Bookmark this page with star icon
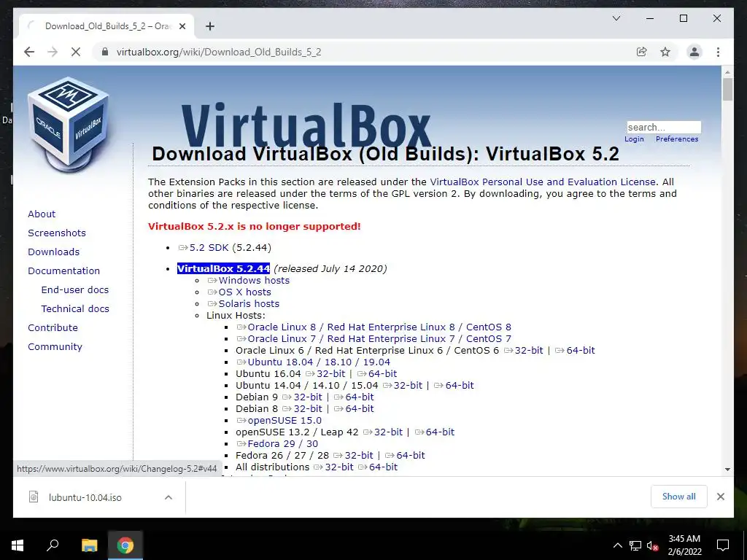Image resolution: width=747 pixels, height=560 pixels. [x=665, y=52]
